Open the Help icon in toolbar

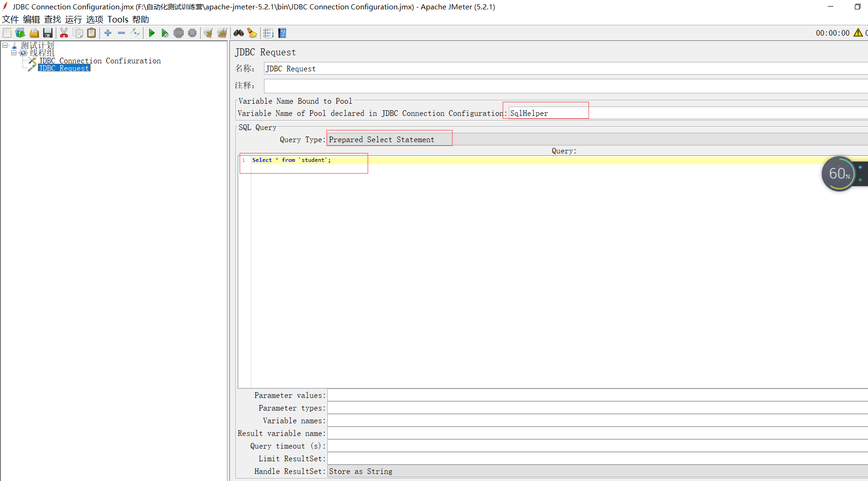tap(282, 33)
